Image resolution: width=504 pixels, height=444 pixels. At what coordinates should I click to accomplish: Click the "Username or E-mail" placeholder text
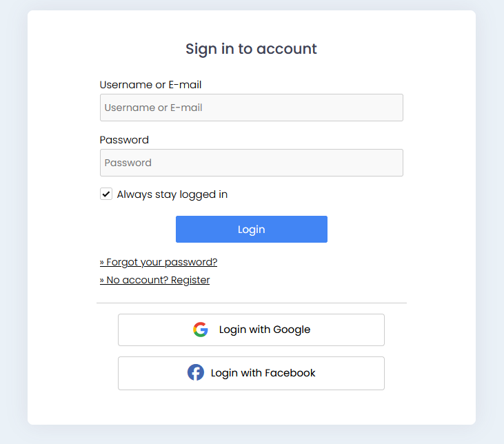pyautogui.click(x=153, y=108)
